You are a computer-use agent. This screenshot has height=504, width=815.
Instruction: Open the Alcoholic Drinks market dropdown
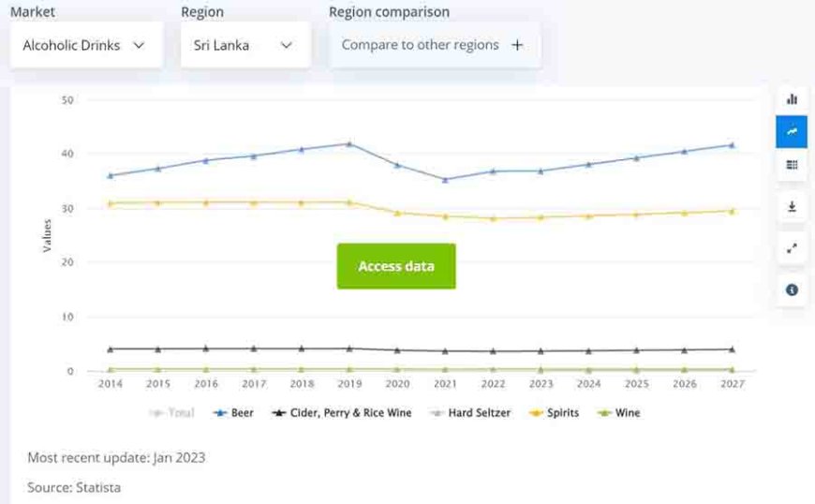click(x=85, y=45)
